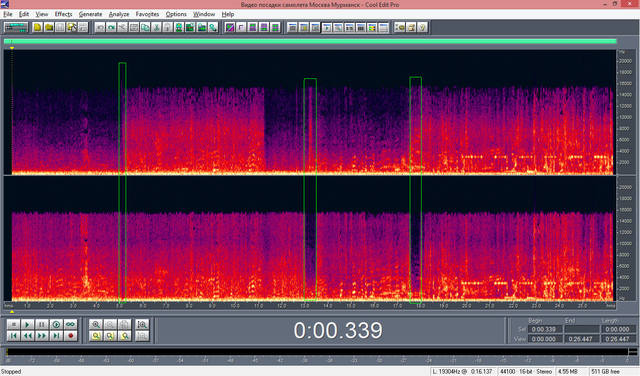The height and width of the screenshot is (376, 640).
Task: Click the help question-mark icon in the toolbar
Action: (x=422, y=27)
